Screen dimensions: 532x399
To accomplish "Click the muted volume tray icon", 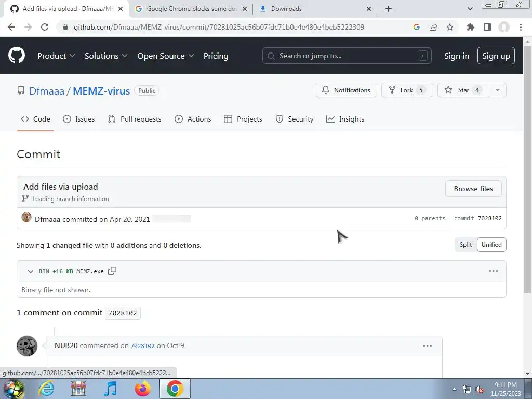I will pos(480,390).
